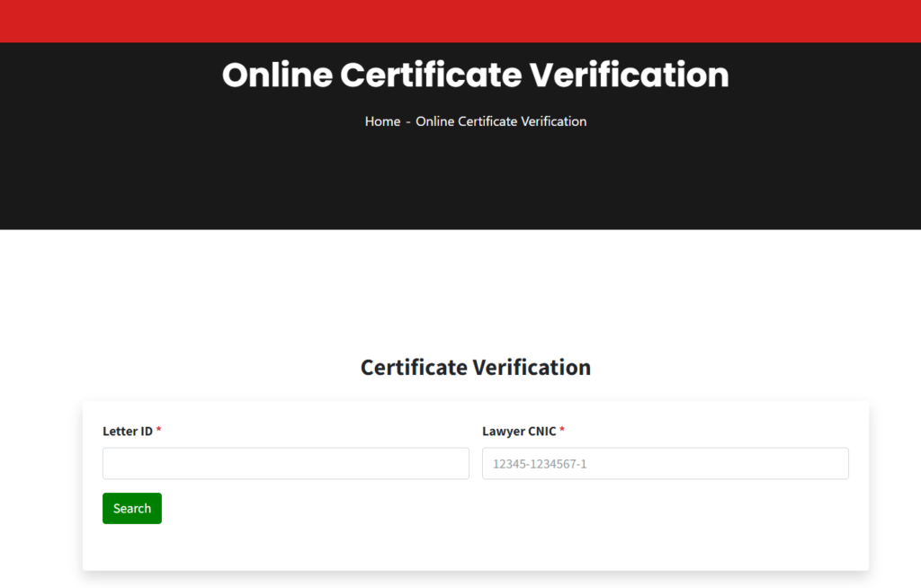Click the Lawyer CNIC label
This screenshot has width=921, height=588.
click(x=517, y=432)
